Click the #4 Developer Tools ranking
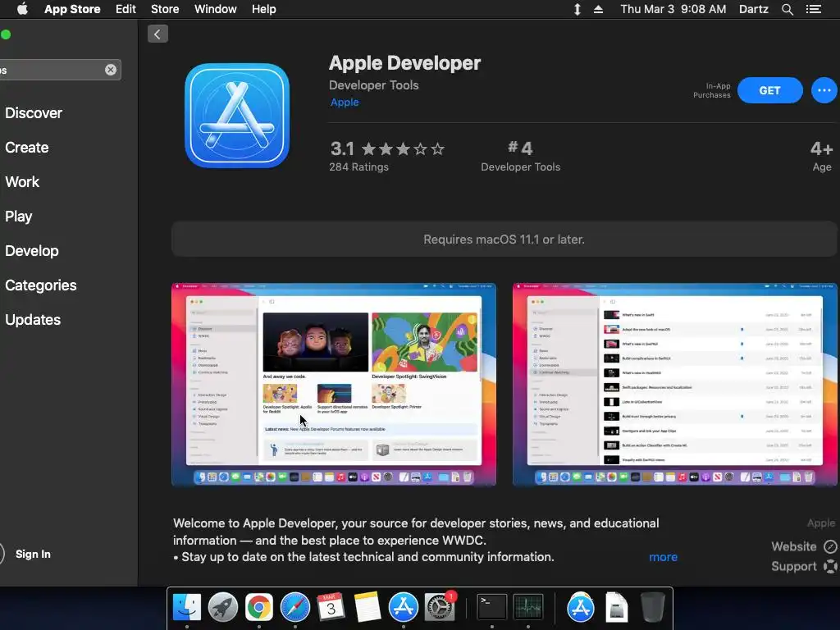This screenshot has width=840, height=630. click(520, 156)
